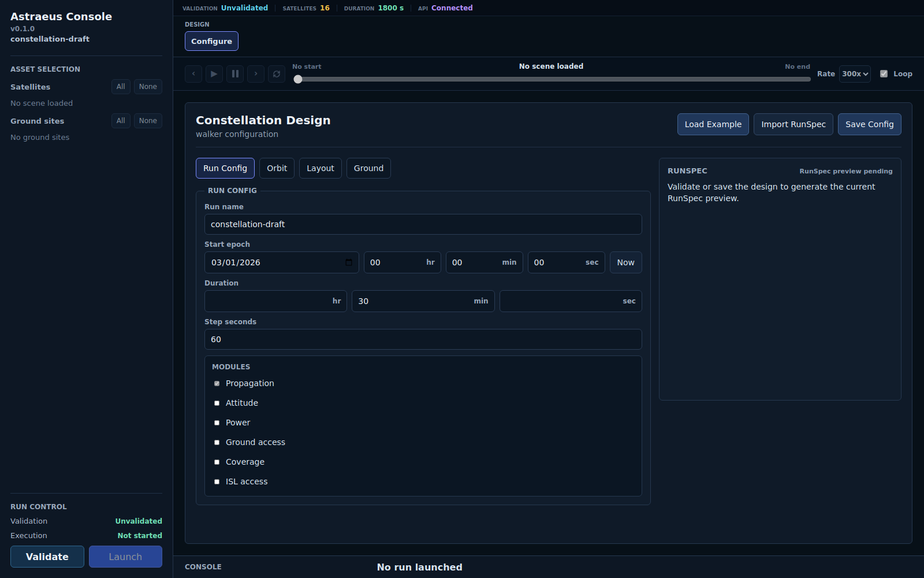Switch to the Layout tab
The height and width of the screenshot is (578, 924).
click(321, 168)
